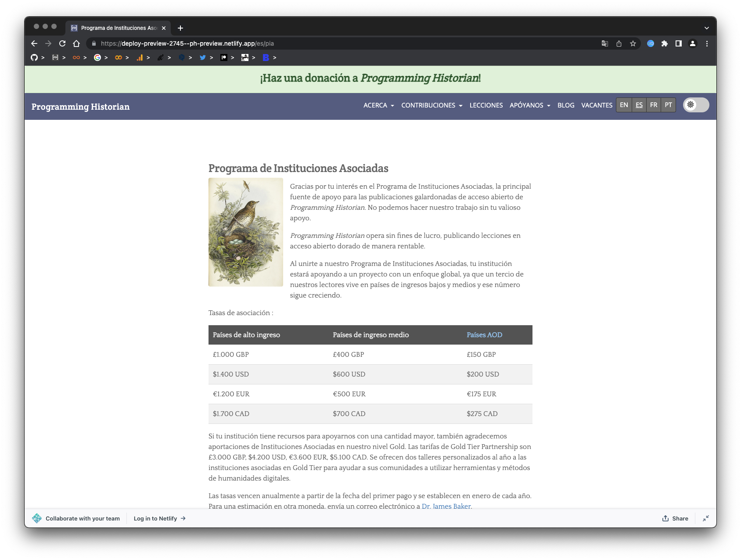
Task: Switch the site language to FR
Action: [654, 105]
